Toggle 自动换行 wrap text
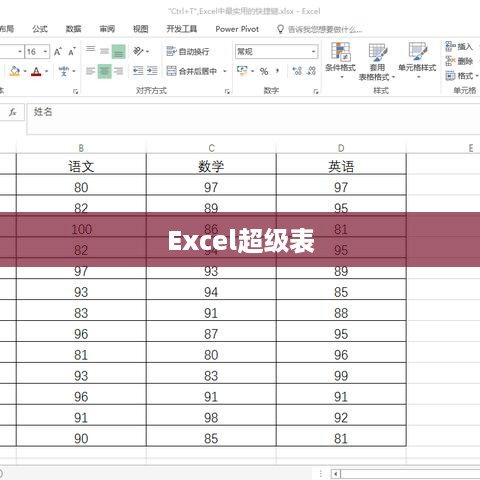This screenshot has width=480, height=480. (x=188, y=51)
